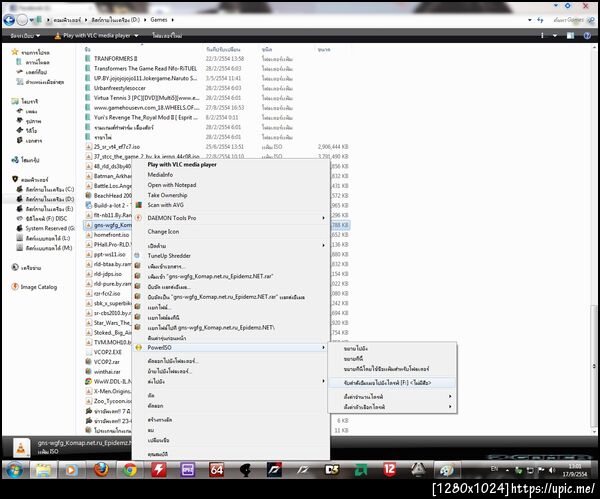Open the TRANFORMERS II folder
Viewport: 600px width, 499px height.
click(116, 59)
